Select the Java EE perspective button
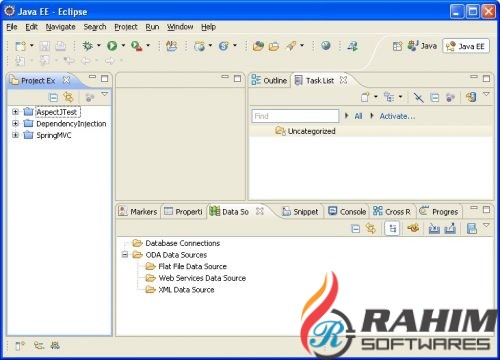 [466, 46]
